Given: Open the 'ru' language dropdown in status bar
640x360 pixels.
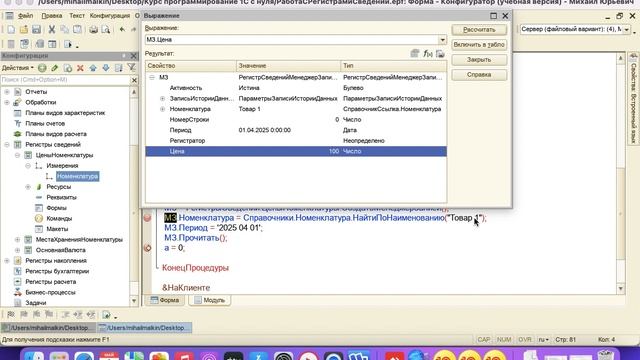Looking at the screenshot, I should click(543, 340).
